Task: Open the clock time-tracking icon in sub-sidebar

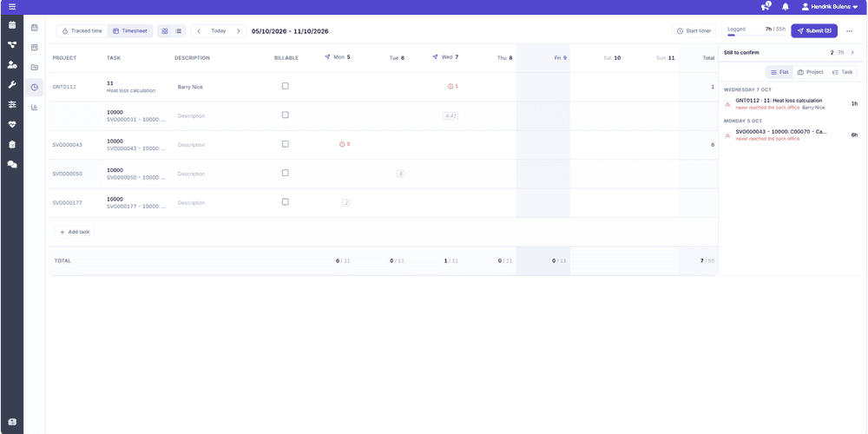Action: click(35, 87)
